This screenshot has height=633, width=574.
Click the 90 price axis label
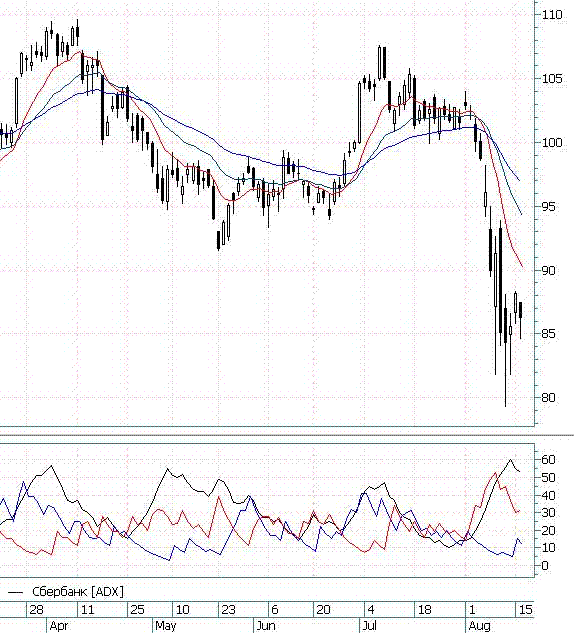tap(549, 270)
